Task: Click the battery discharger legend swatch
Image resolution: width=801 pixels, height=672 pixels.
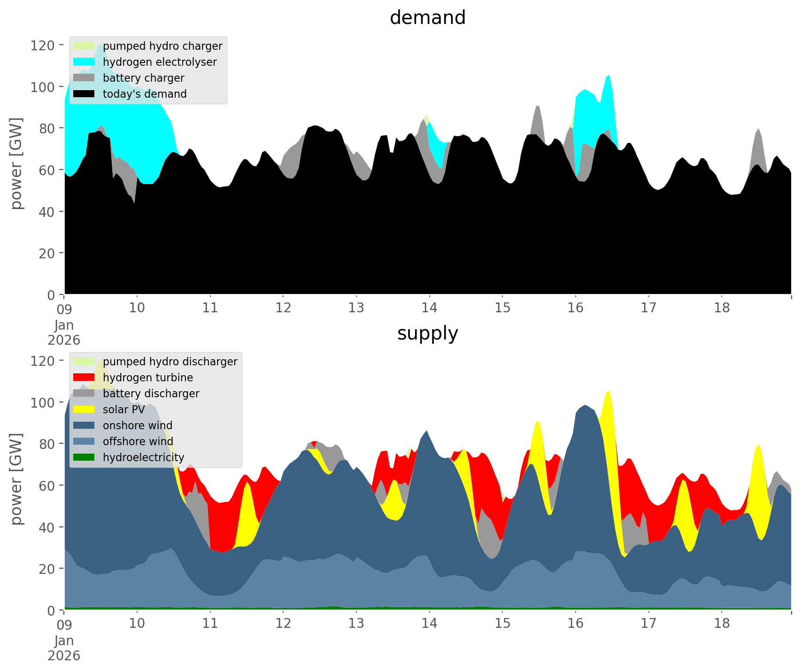Action: coord(84,394)
